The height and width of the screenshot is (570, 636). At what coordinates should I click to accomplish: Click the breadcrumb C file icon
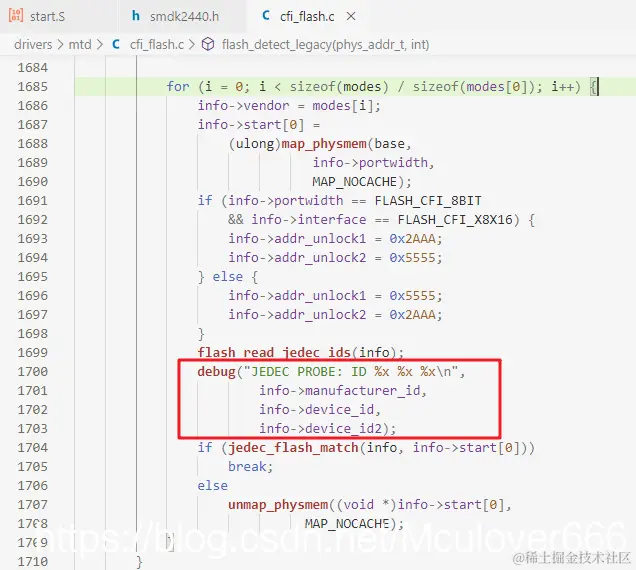point(116,44)
